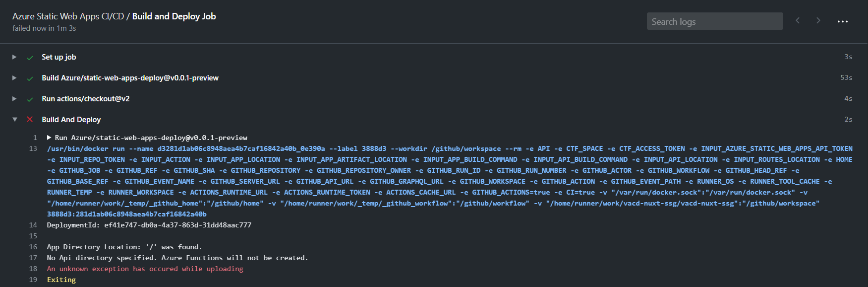868x287 pixels.
Task: Click the green checkmark beside Set up job
Action: (30, 57)
